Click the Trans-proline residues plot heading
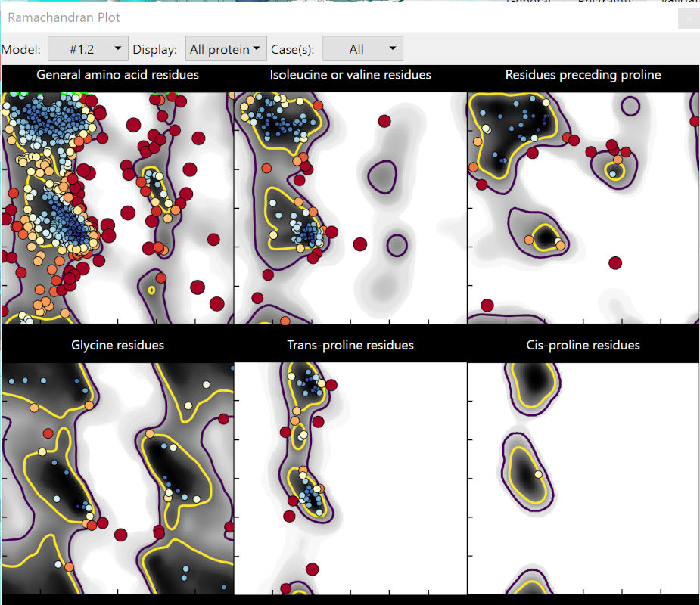700x605 pixels. (350, 345)
